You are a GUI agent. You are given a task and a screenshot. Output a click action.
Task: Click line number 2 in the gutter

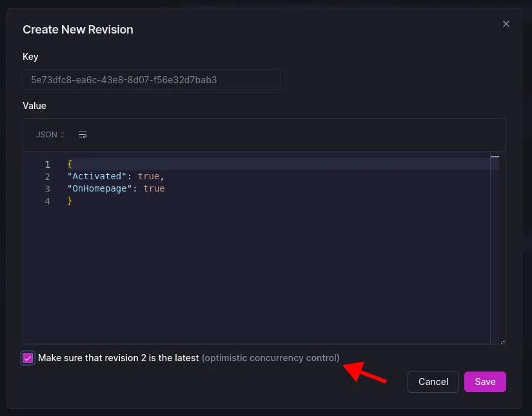(47, 177)
